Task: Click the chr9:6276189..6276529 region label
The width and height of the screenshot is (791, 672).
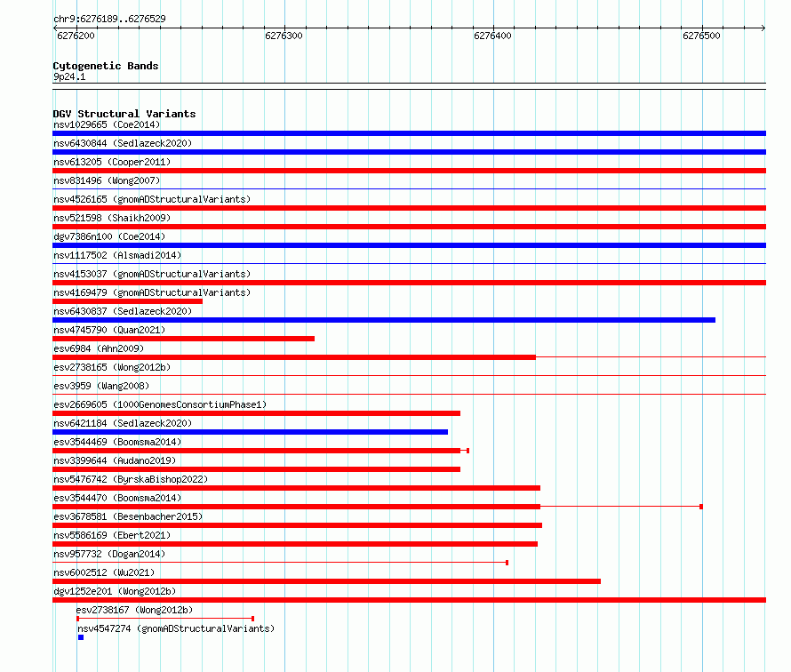Action: coord(109,19)
